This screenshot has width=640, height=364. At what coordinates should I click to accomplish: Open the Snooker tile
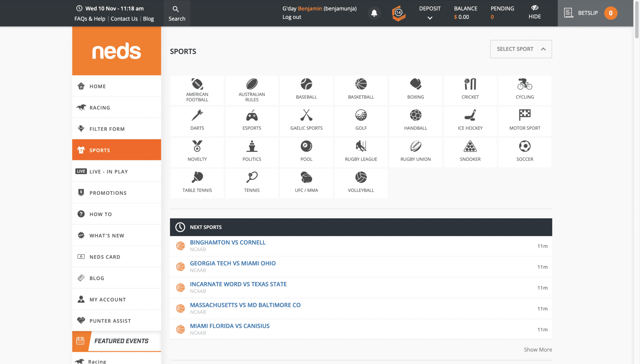(x=470, y=152)
